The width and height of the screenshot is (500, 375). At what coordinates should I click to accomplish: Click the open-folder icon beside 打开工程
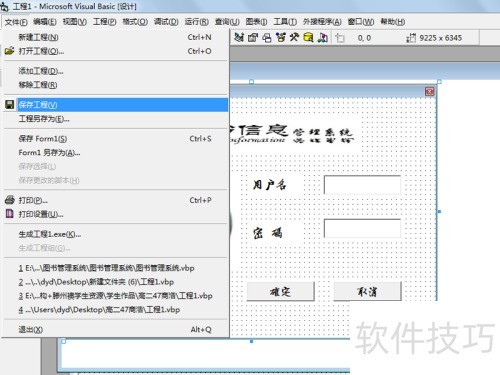click(x=10, y=51)
